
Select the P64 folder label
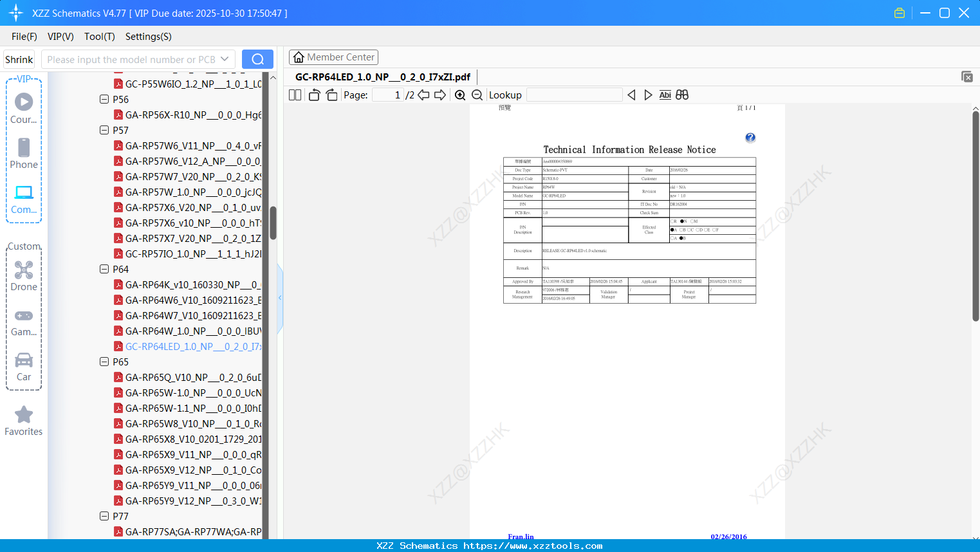pos(120,269)
